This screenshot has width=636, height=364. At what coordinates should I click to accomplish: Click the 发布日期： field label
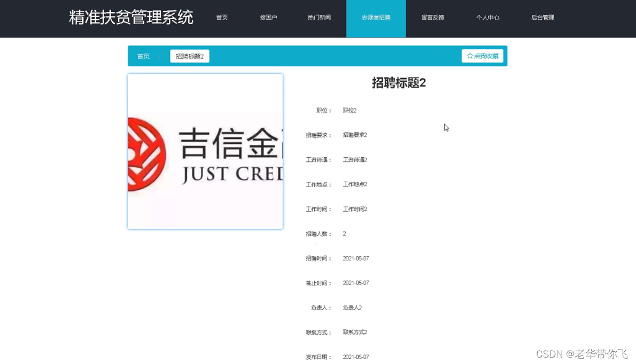[x=319, y=357]
